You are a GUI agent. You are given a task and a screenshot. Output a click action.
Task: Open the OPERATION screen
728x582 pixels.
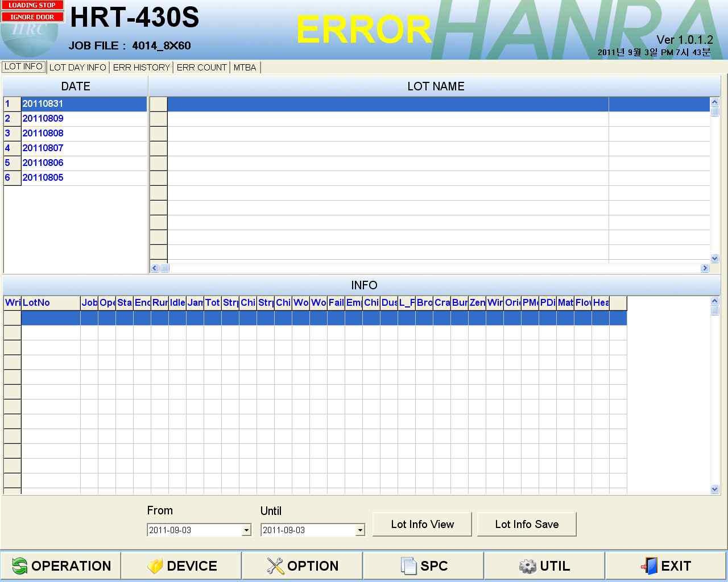pyautogui.click(x=61, y=566)
